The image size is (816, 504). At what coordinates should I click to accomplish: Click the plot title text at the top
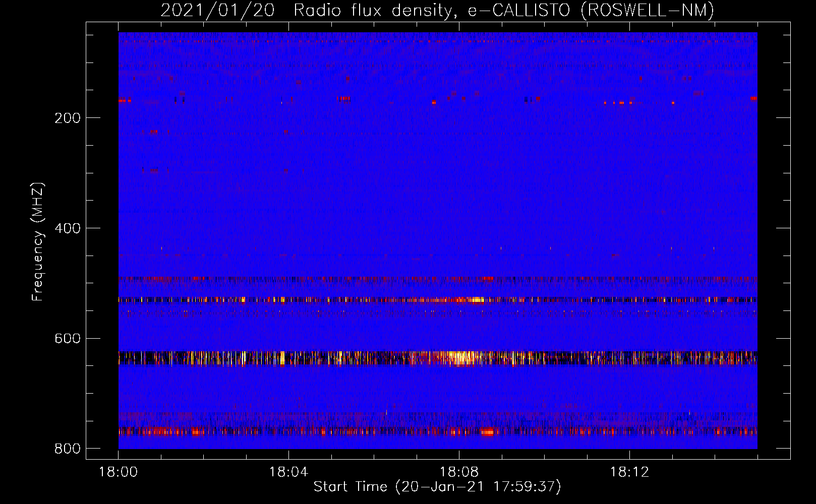(437, 11)
